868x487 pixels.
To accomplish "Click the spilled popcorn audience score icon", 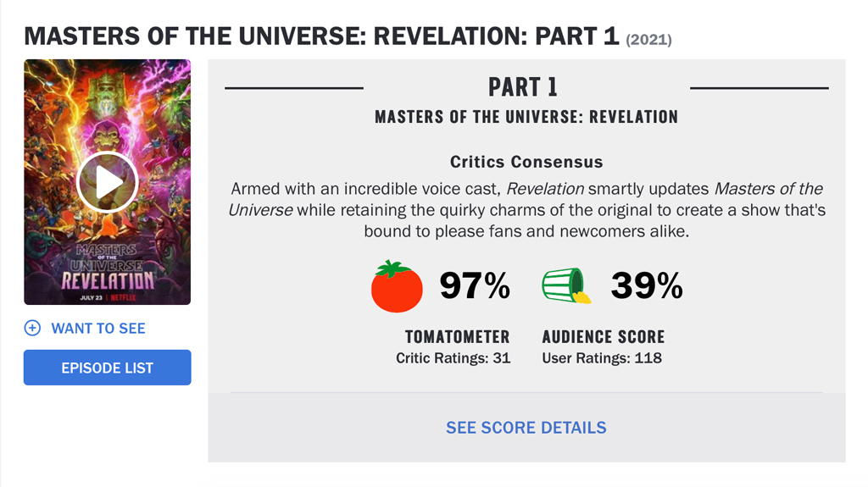I will click(x=566, y=285).
